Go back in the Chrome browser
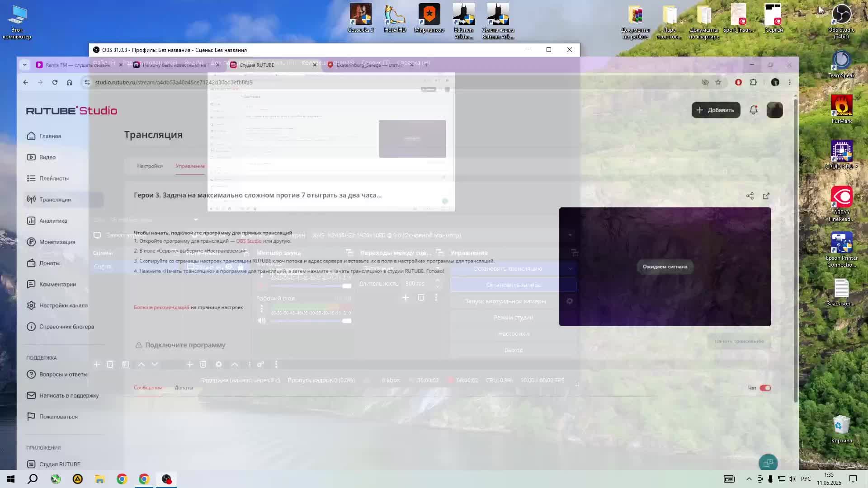868x488 pixels. pyautogui.click(x=25, y=82)
